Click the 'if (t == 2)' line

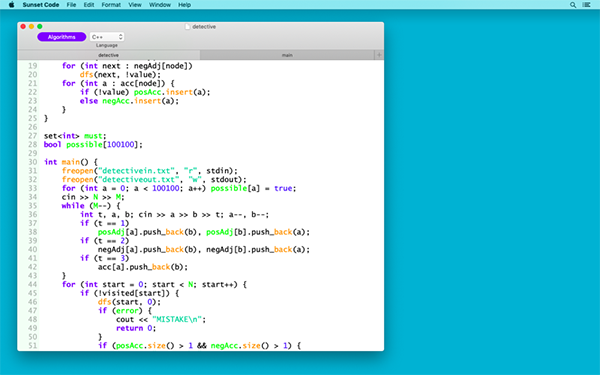coord(104,241)
